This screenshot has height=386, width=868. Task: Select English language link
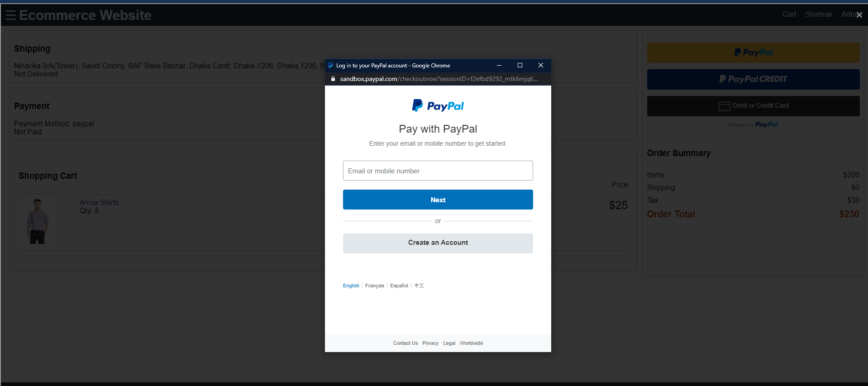pyautogui.click(x=351, y=286)
